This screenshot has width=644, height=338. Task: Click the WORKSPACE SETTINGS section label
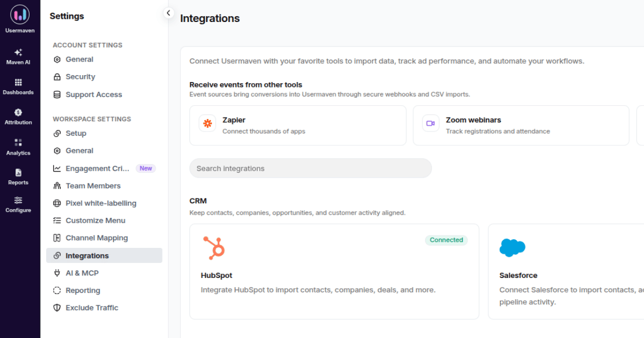pos(92,119)
